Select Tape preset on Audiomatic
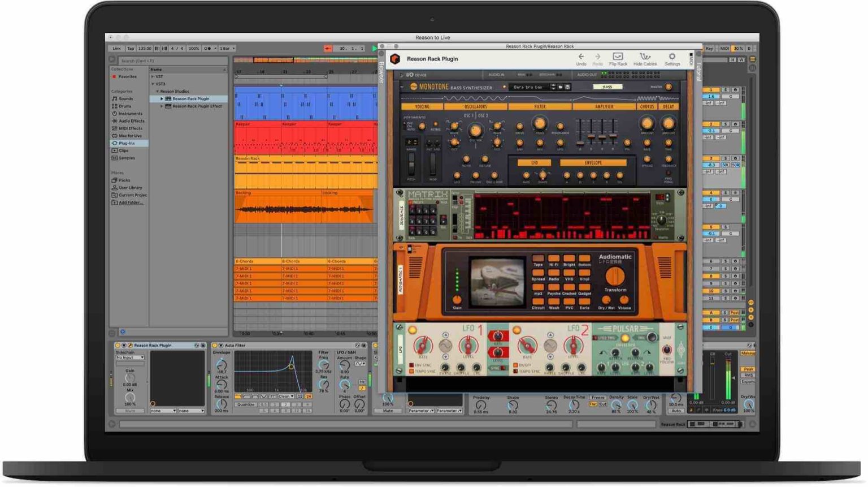This screenshot has height=487, width=868. point(538,259)
